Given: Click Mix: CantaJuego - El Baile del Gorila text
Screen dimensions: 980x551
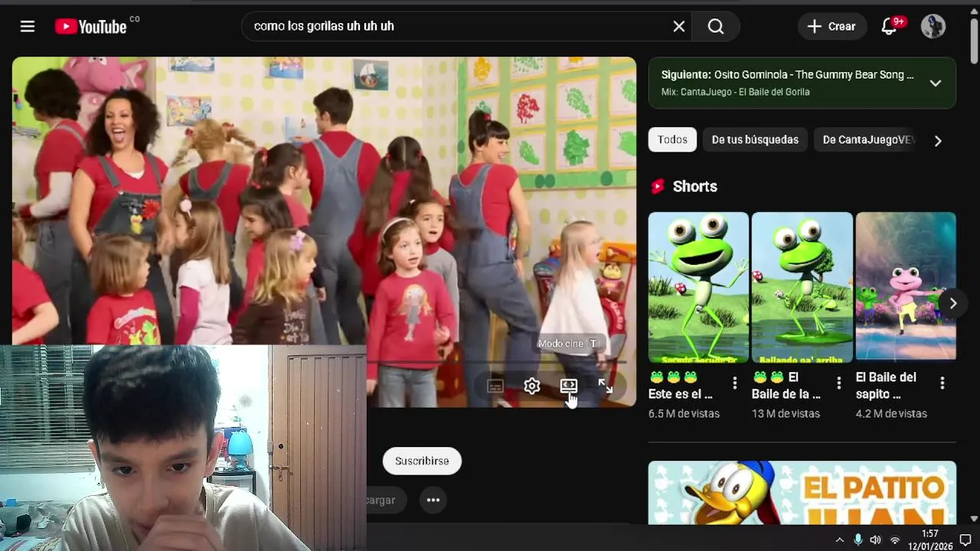Looking at the screenshot, I should tap(735, 92).
